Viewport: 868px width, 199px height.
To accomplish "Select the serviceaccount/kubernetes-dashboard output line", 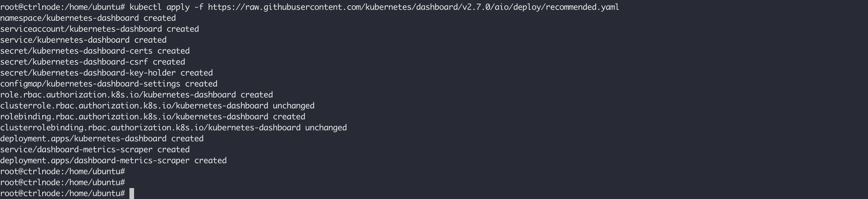I will click(x=99, y=29).
